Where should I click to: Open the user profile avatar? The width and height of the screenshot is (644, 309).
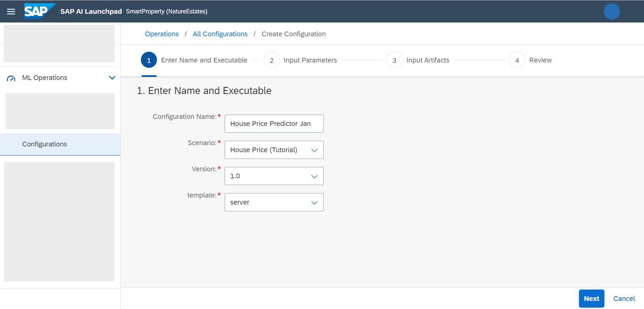611,11
